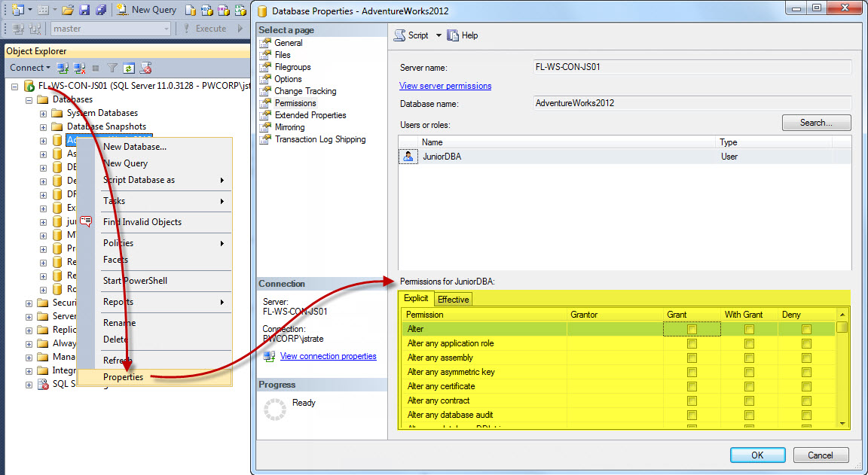Click the Save icon on the toolbar
The image size is (868, 475).
[84, 10]
